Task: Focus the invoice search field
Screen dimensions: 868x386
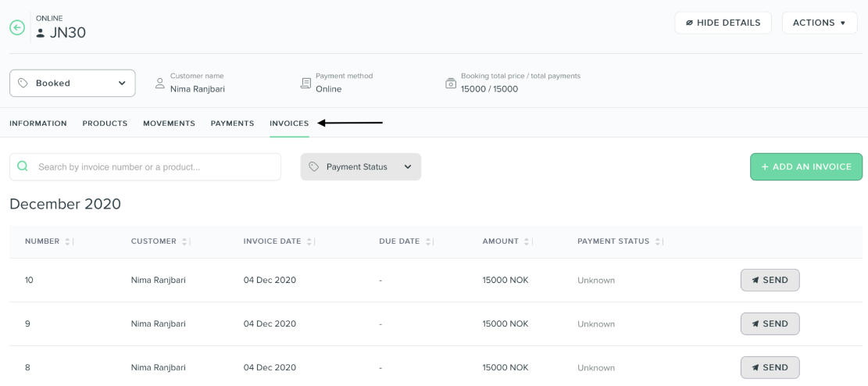Action: click(145, 166)
